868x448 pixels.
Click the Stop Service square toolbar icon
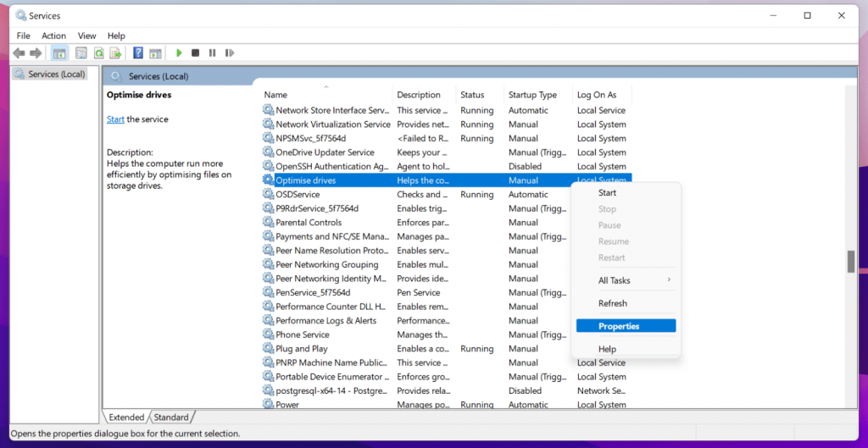[196, 53]
